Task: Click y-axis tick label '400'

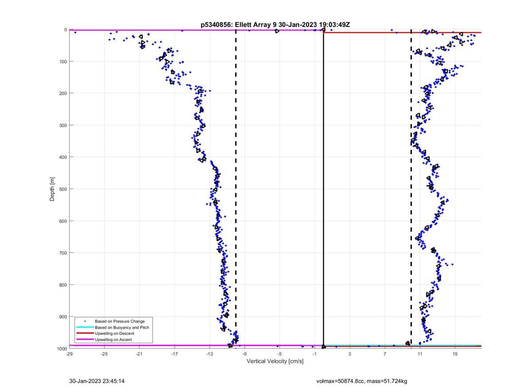Action: coord(63,157)
